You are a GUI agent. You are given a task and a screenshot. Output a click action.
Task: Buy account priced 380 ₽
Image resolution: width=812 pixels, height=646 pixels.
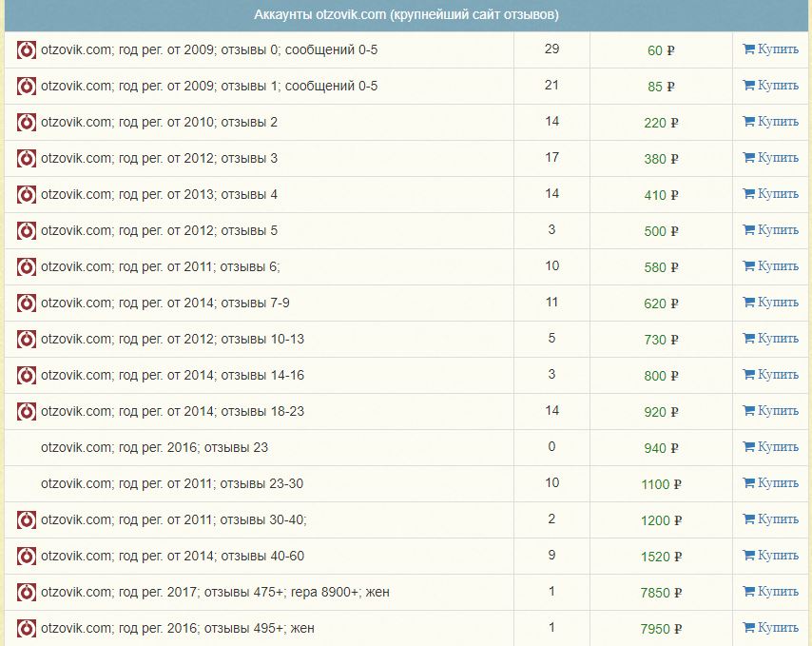pyautogui.click(x=770, y=158)
